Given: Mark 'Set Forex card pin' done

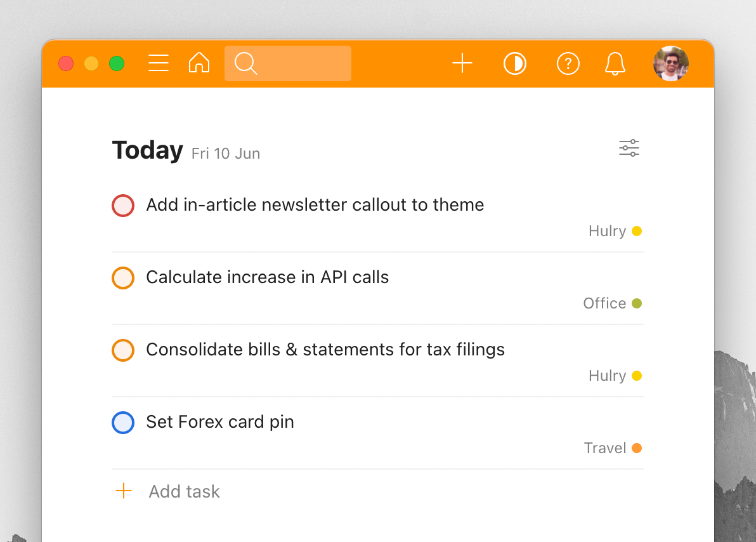Looking at the screenshot, I should pos(123,423).
